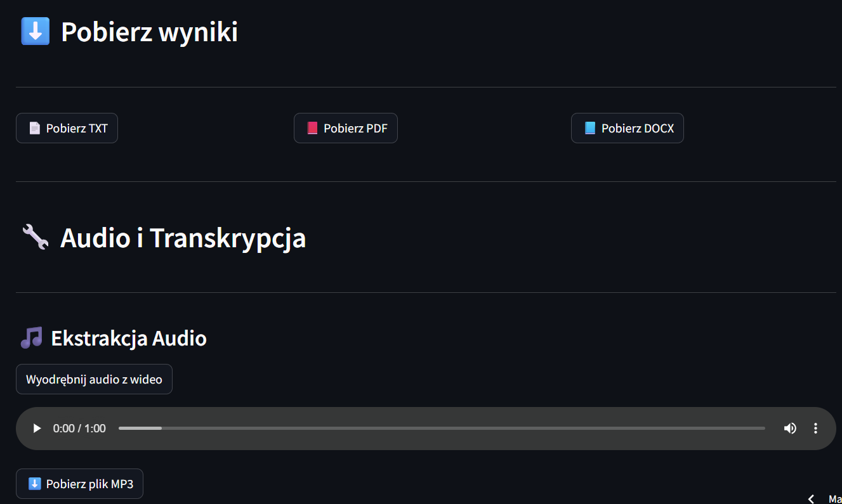The image size is (842, 504).
Task: Click the blue down-arrow icon beside Pobierz wyniki
Action: 35,31
